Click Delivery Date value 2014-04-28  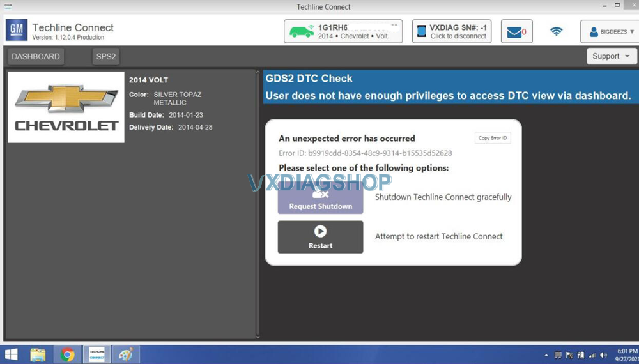click(x=195, y=127)
